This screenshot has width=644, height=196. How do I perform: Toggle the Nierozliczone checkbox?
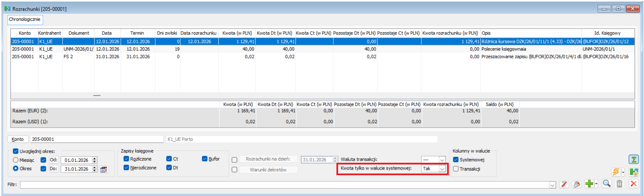126,167
